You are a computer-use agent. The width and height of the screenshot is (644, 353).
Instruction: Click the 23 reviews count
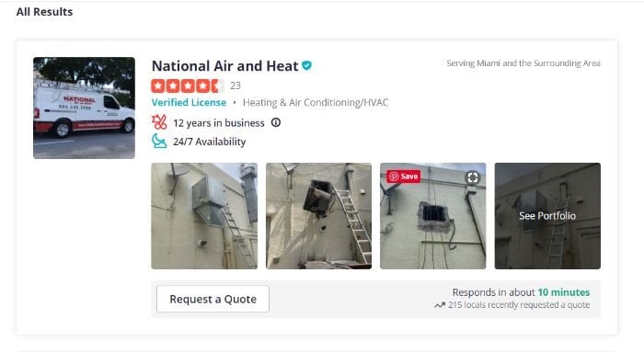236,85
